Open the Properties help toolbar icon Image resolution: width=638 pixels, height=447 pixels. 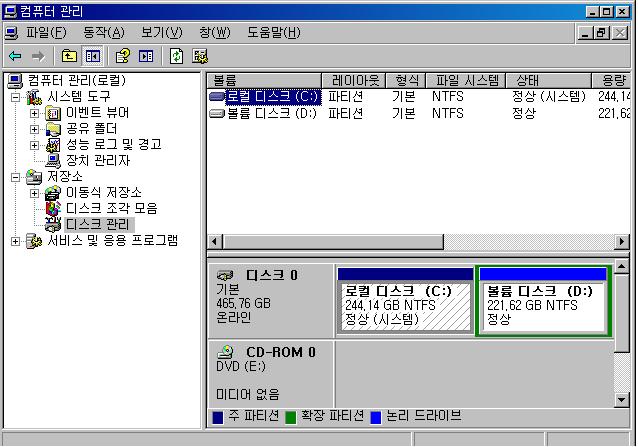coord(122,56)
